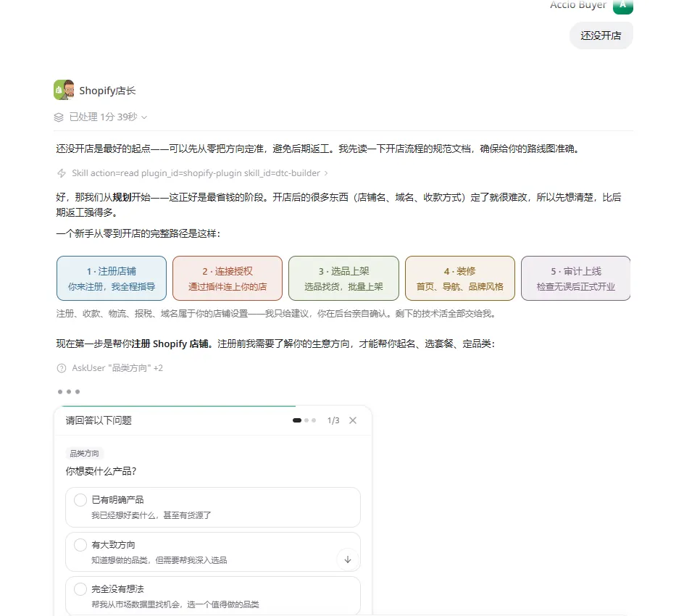The width and height of the screenshot is (684, 616).
Task: Click the 4 · 装修 step card
Action: (460, 278)
